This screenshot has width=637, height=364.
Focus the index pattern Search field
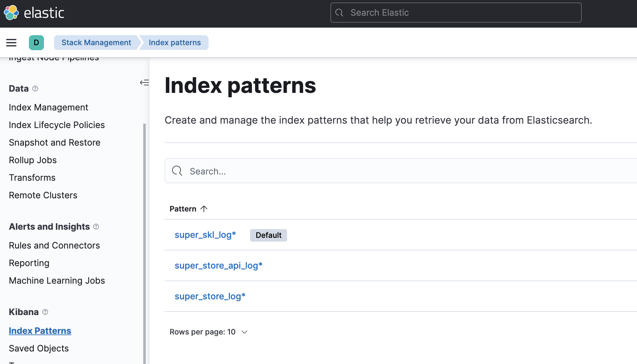point(401,171)
